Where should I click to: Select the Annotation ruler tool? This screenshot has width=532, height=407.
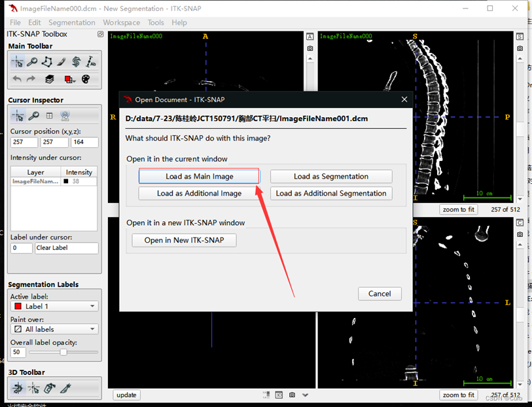(x=90, y=62)
